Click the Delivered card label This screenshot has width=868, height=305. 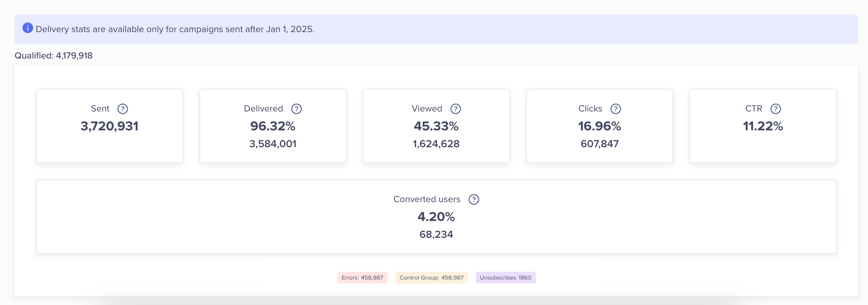[263, 109]
